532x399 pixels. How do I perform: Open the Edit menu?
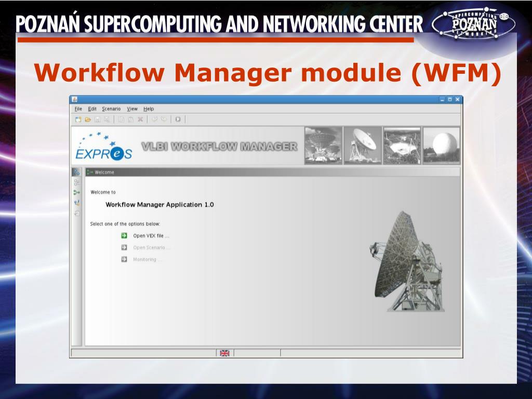pyautogui.click(x=92, y=109)
